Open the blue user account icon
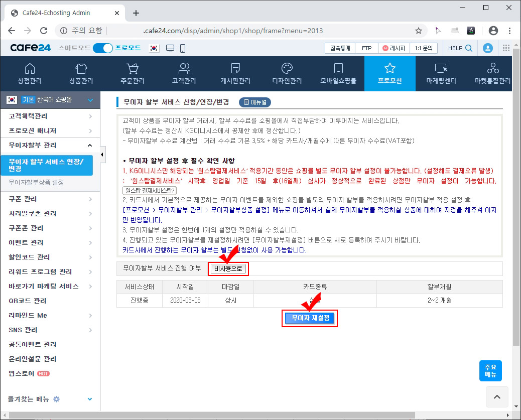 [x=487, y=48]
